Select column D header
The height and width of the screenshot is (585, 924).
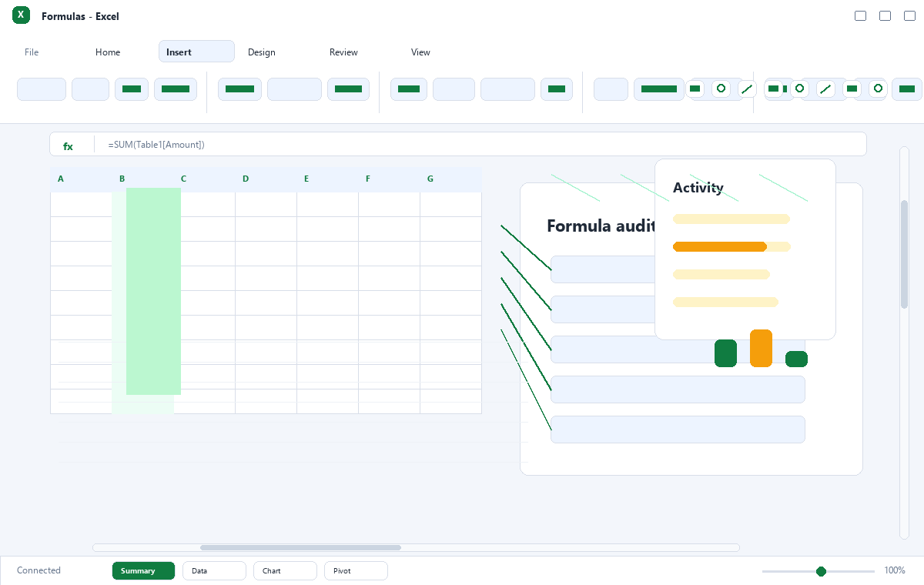coord(246,179)
